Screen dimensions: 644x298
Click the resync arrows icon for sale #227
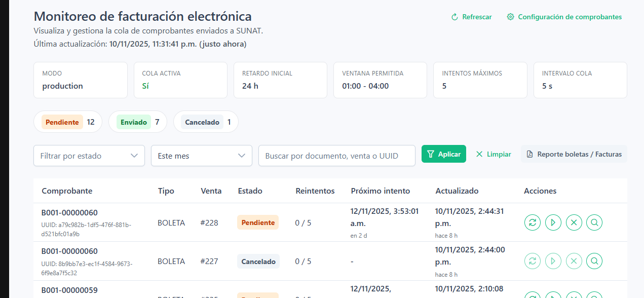point(533,261)
